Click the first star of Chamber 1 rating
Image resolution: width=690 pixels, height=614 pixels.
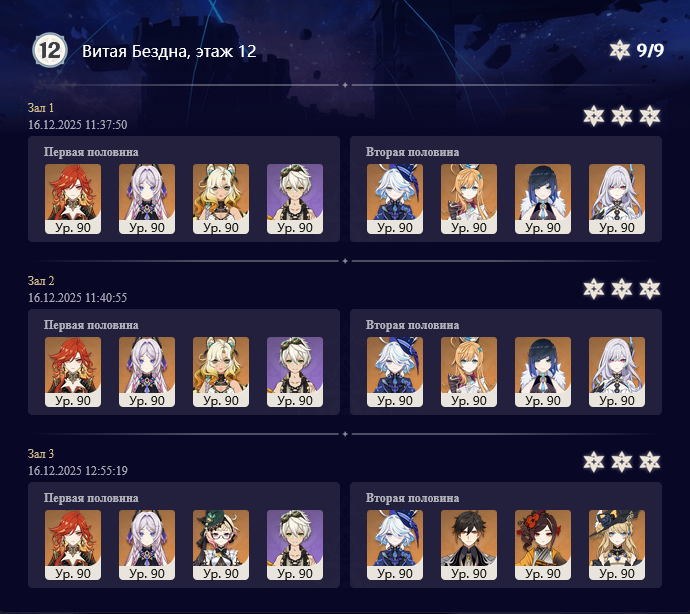(x=594, y=116)
